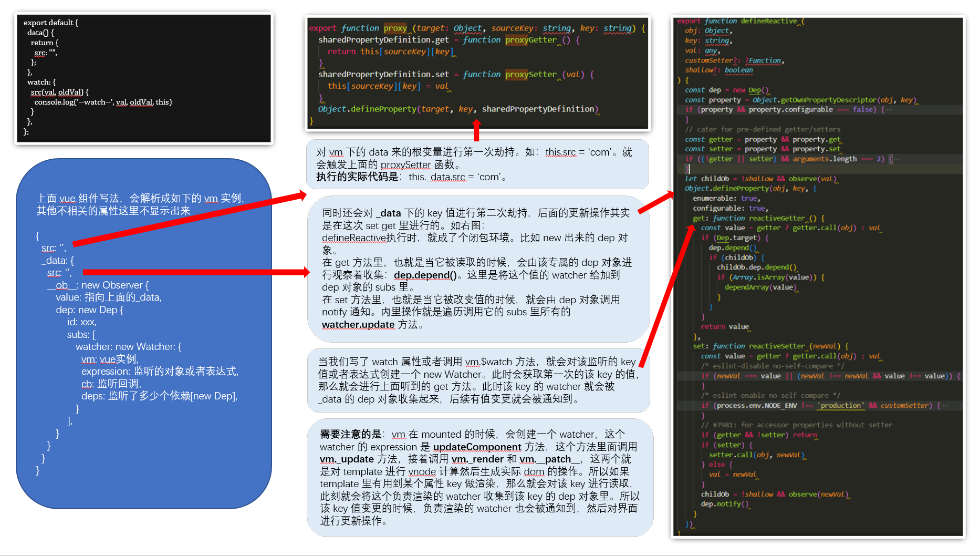Click the bold 'watcher.update' text
The height and width of the screenshot is (556, 980).
pos(358,325)
